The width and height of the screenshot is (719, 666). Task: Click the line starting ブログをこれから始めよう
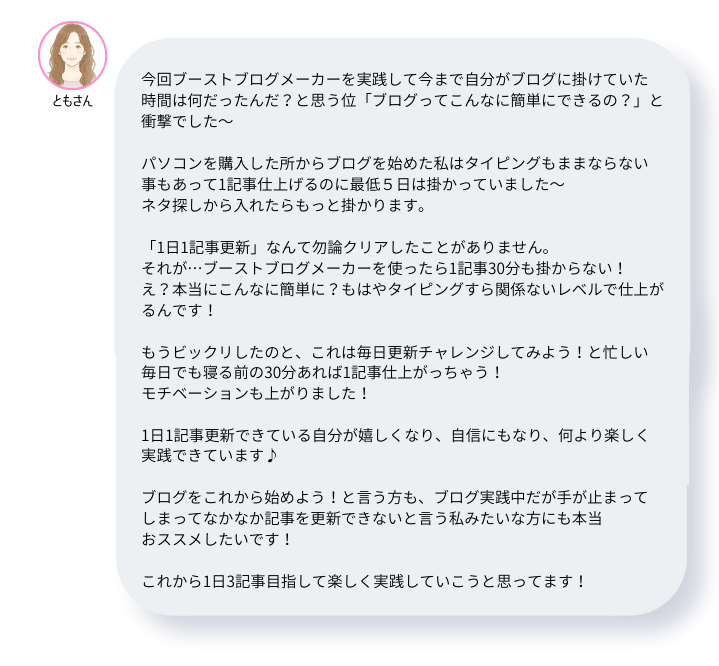pos(394,497)
